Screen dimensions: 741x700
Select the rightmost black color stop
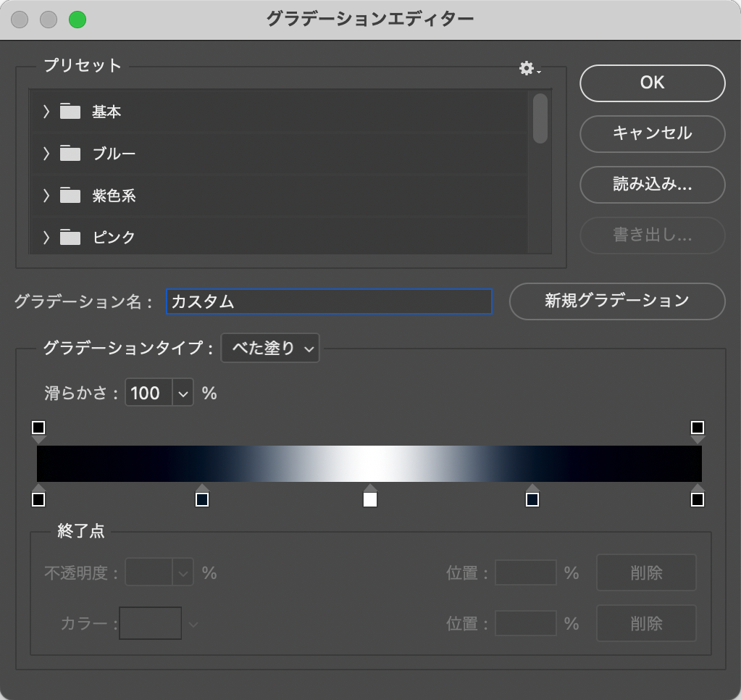tap(698, 499)
